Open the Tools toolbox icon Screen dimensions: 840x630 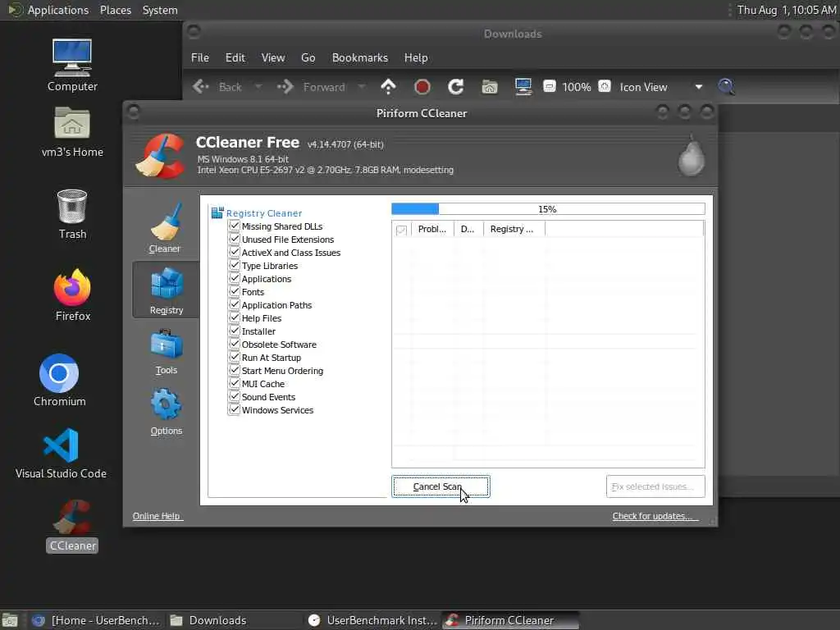click(167, 345)
